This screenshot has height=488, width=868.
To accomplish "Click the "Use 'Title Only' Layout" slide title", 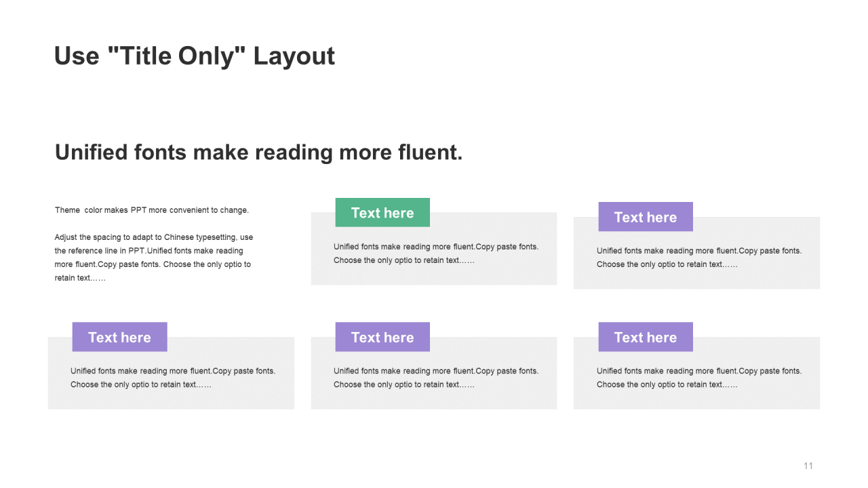I will pos(194,56).
